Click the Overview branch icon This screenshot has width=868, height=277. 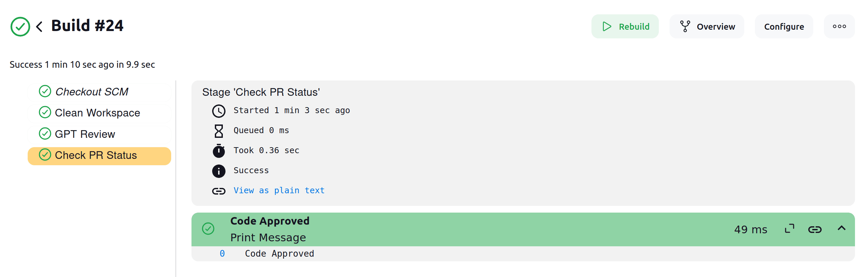click(685, 27)
